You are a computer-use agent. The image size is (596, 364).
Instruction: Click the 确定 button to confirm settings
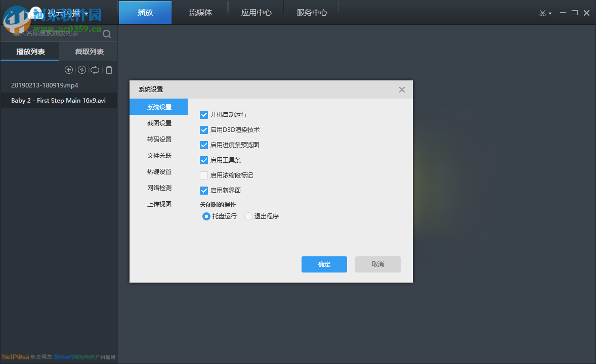324,264
